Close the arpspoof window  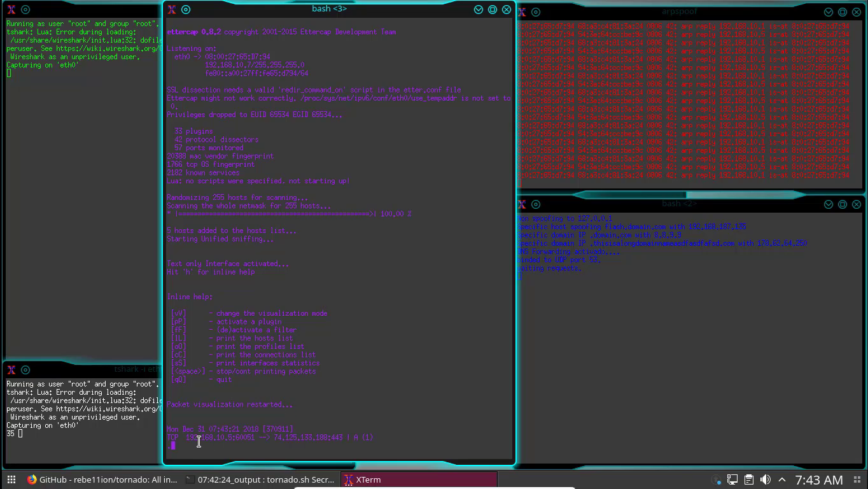point(857,12)
